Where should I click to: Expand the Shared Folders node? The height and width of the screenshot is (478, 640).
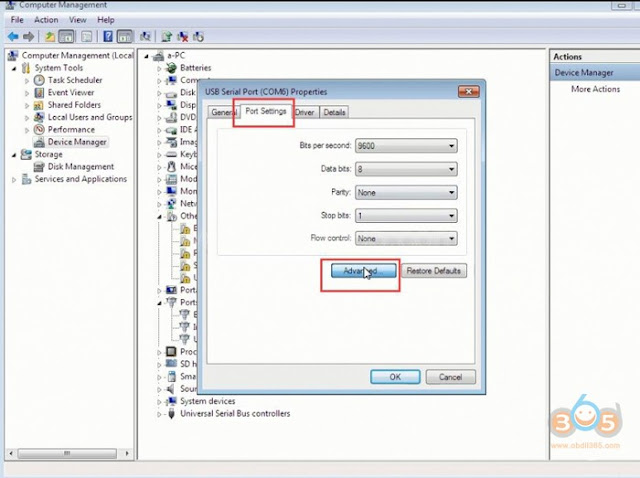(x=27, y=105)
